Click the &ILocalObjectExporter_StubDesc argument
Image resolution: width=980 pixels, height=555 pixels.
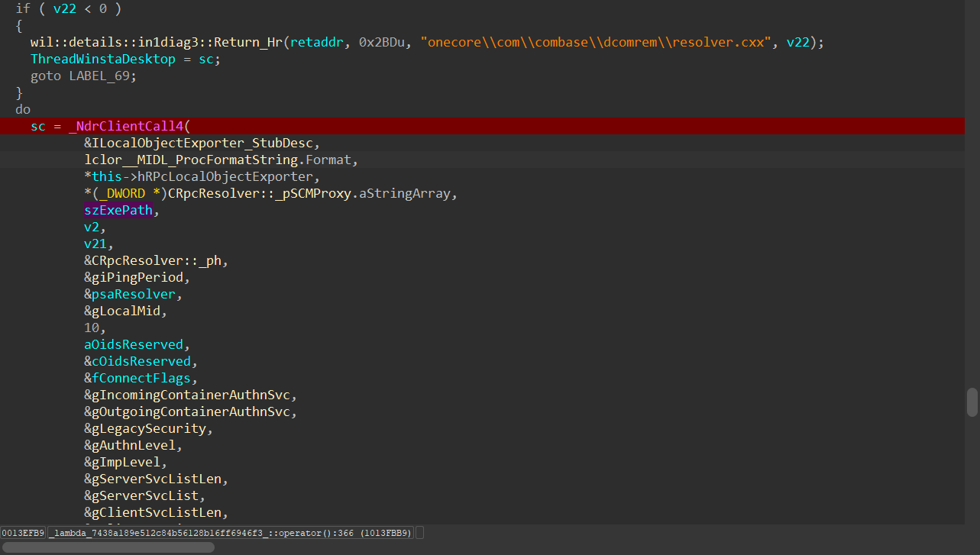200,144
